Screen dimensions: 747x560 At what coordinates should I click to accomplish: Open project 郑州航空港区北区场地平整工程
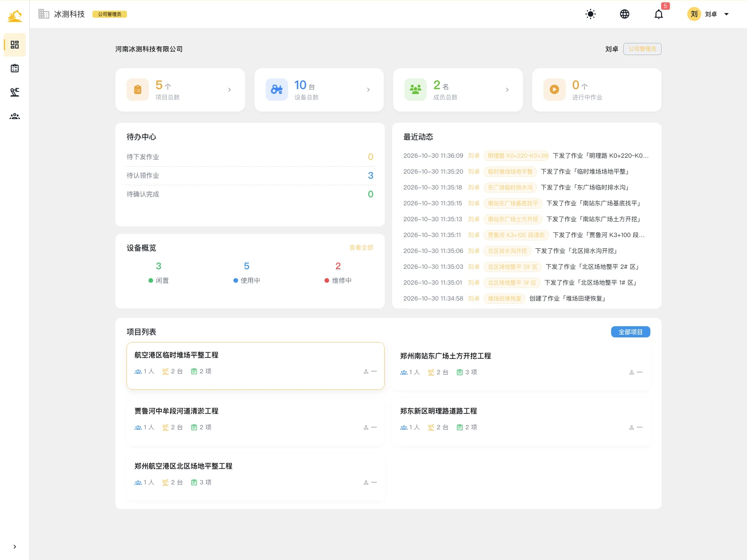click(255, 477)
